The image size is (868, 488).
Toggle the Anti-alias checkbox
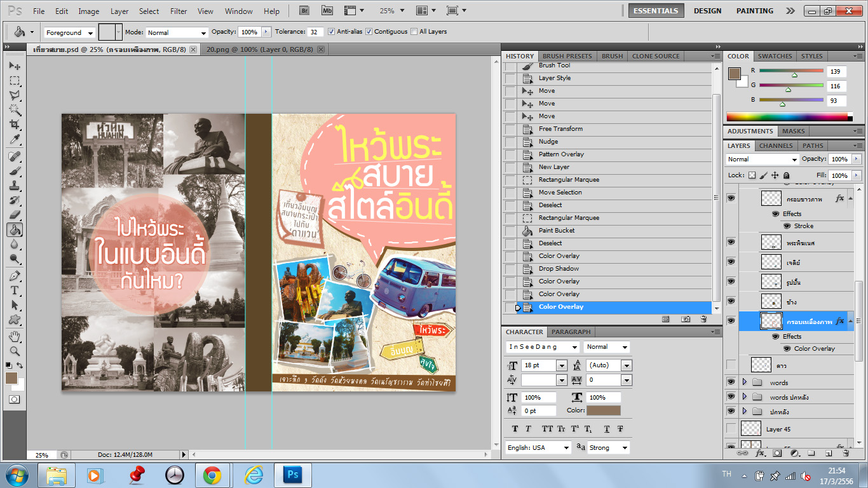coord(331,32)
